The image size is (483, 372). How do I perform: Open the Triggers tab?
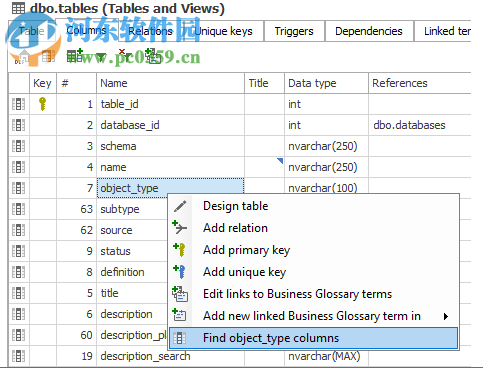point(294,31)
